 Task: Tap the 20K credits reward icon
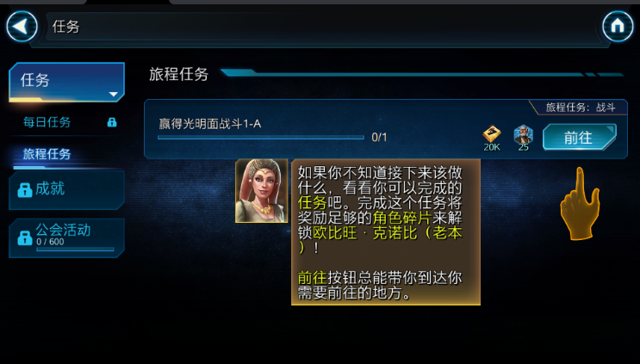click(x=492, y=134)
